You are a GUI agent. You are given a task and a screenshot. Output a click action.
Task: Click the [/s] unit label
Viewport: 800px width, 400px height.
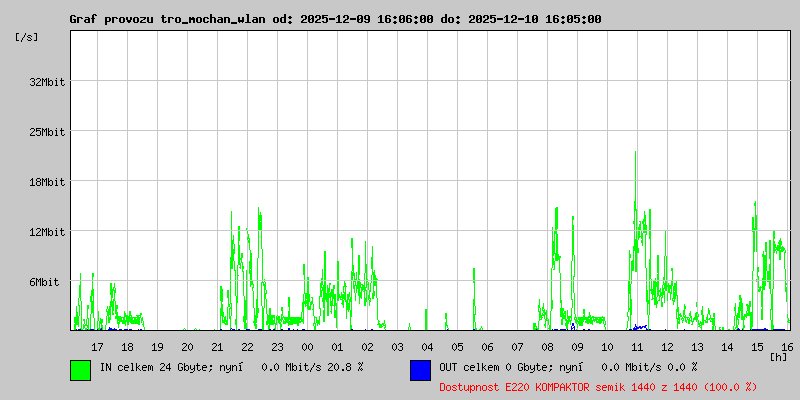click(x=27, y=37)
